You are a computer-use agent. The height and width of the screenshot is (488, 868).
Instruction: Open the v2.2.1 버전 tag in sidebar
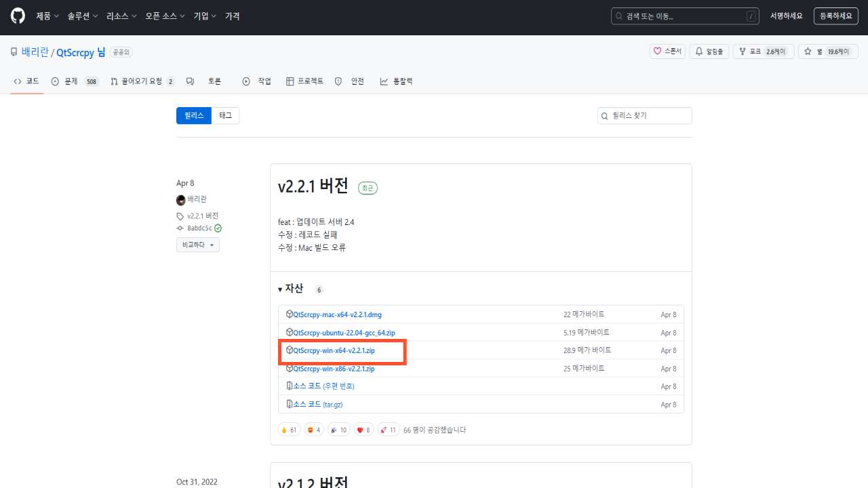point(203,216)
